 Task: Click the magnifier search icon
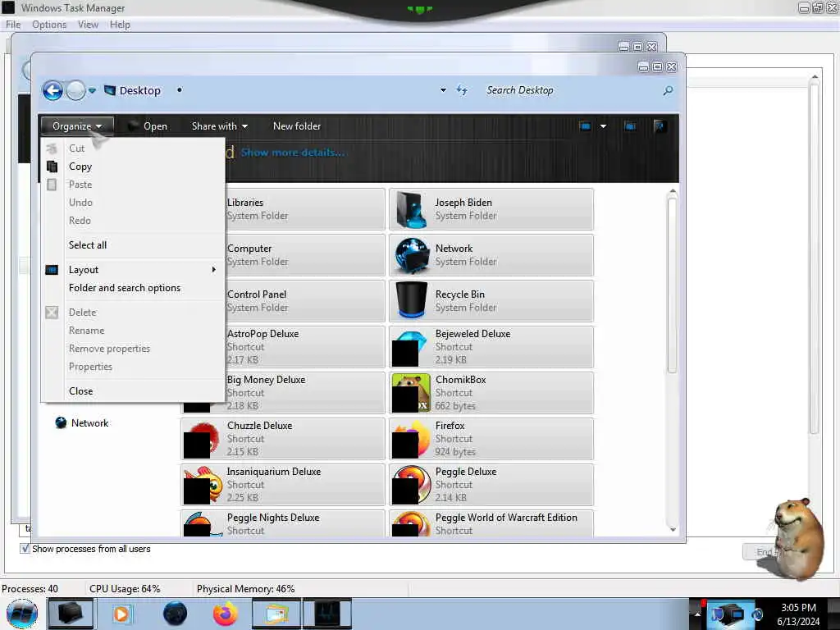pyautogui.click(x=668, y=90)
